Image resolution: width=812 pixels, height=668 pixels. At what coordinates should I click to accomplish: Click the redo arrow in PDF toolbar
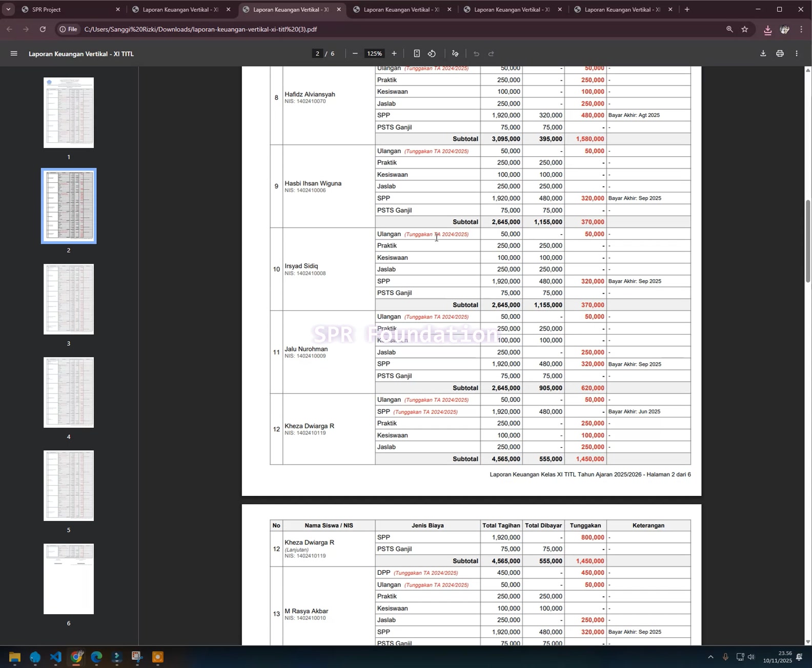point(491,53)
